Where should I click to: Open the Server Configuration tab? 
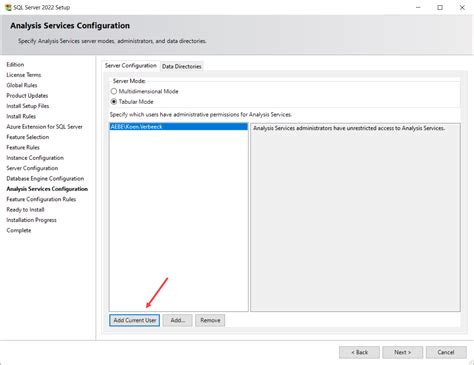131,66
